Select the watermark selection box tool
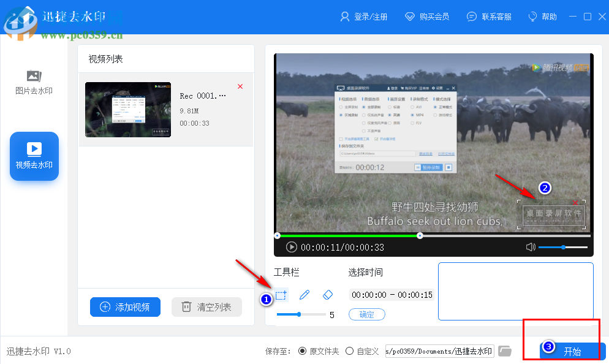Screen dimensions: 609x364 (281, 295)
